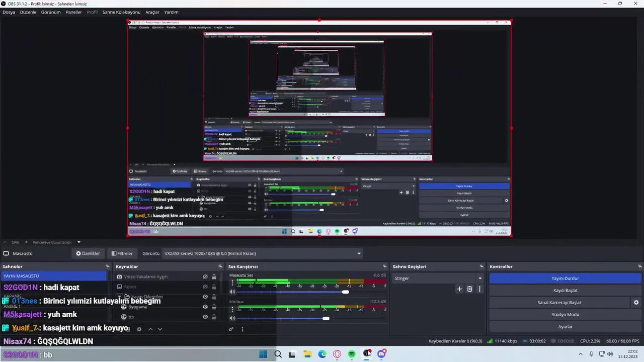Image resolution: width=644 pixels, height=362 pixels.
Task: Open the Paneller menu
Action: [73, 12]
